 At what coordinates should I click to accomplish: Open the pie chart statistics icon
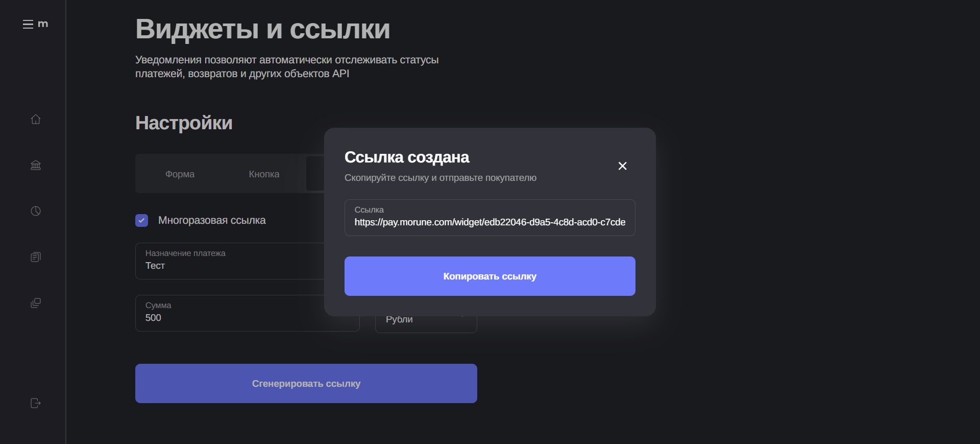[36, 211]
